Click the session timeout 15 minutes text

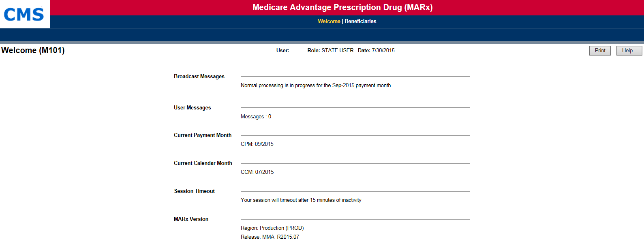(x=301, y=200)
